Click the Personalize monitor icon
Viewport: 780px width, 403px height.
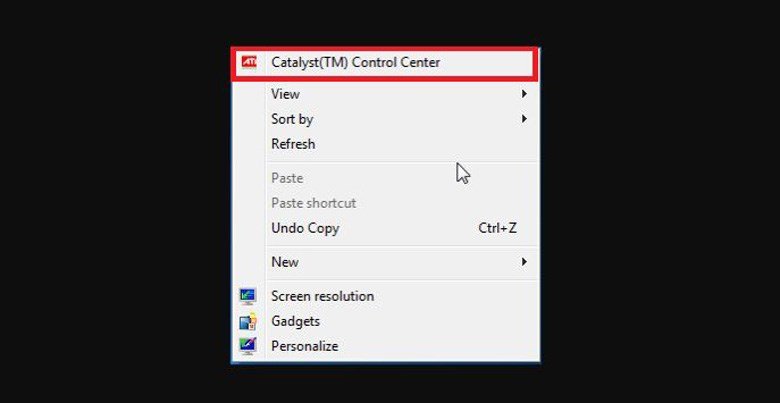(x=248, y=346)
